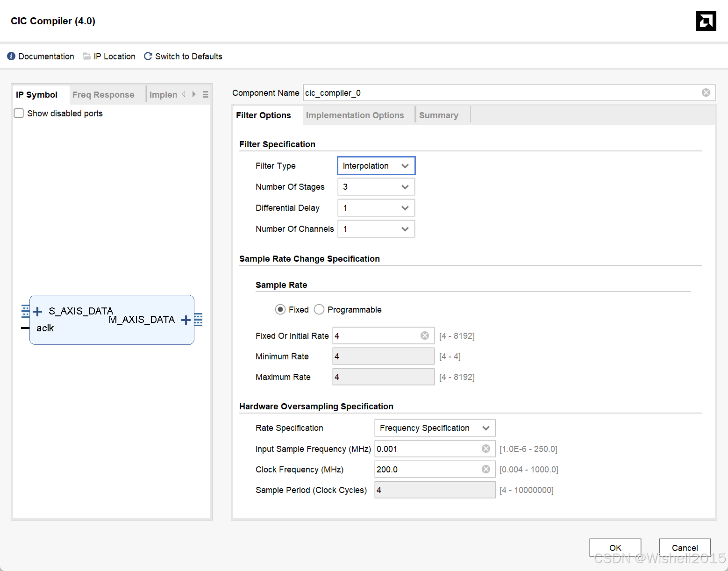
Task: Open the Documentation info icon
Action: (11, 56)
